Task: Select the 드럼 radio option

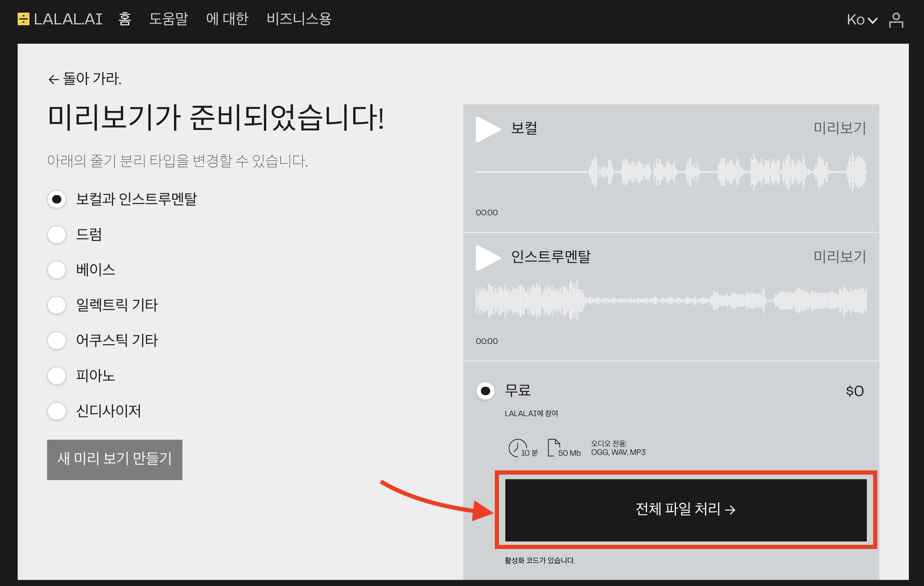Action: point(57,235)
